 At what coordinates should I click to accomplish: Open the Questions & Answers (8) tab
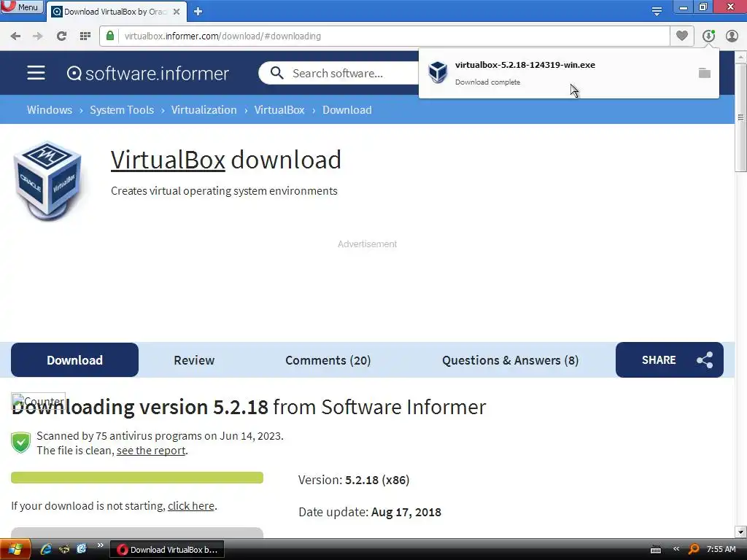[x=510, y=360]
